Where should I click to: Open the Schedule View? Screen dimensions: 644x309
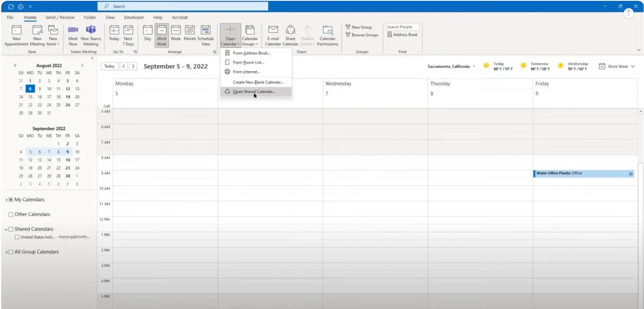[x=206, y=31]
